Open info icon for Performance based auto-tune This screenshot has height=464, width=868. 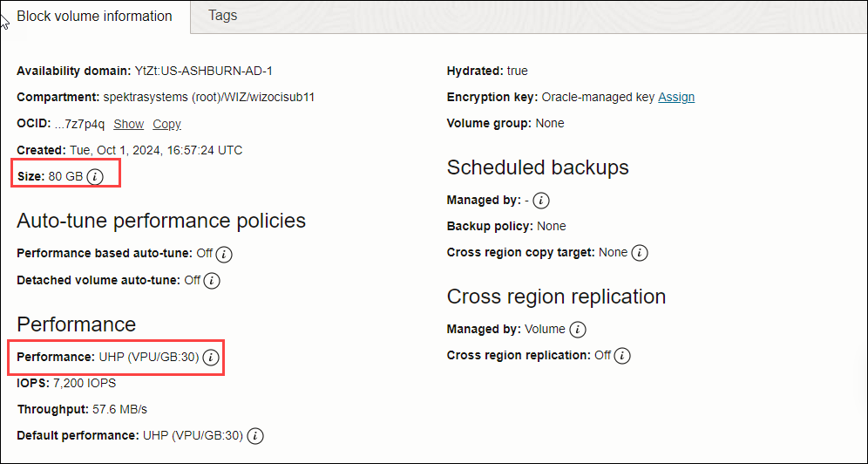point(224,254)
